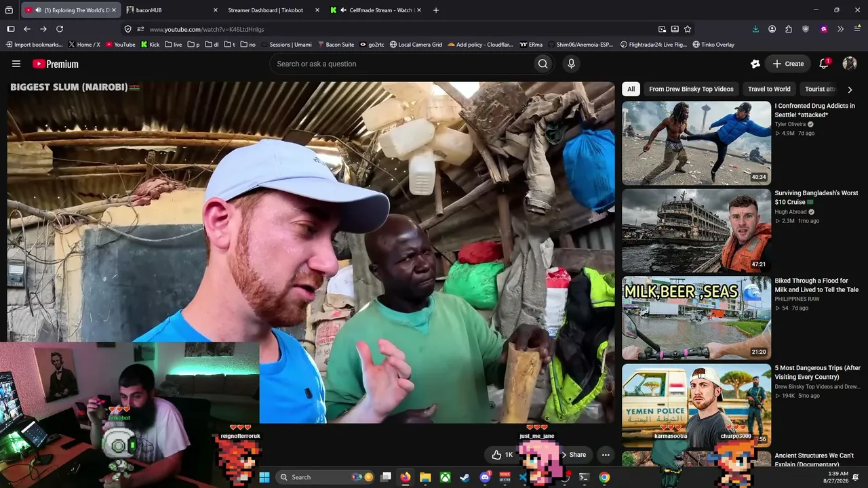Switch to Streamer Dashboard Tinkobot tab

[273, 10]
